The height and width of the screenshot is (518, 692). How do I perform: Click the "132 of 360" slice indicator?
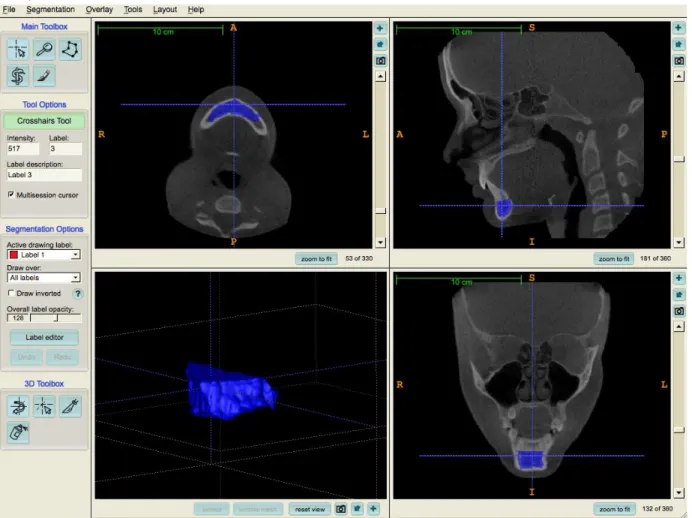658,509
